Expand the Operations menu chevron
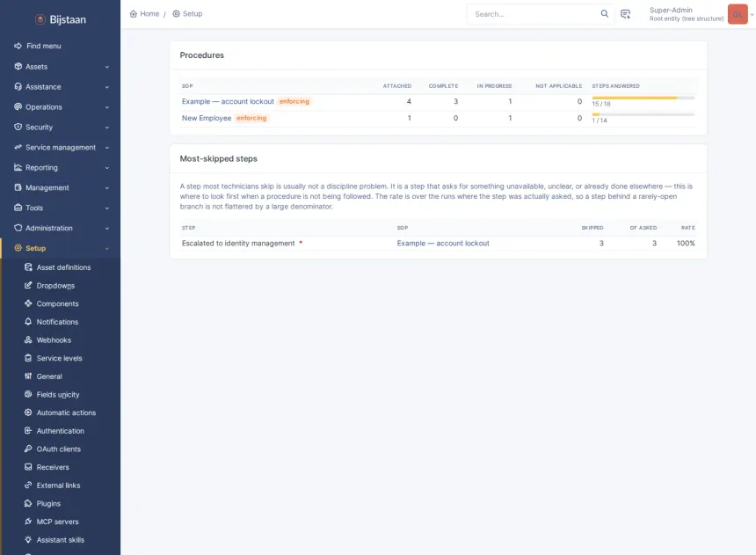The image size is (756, 555). click(107, 107)
